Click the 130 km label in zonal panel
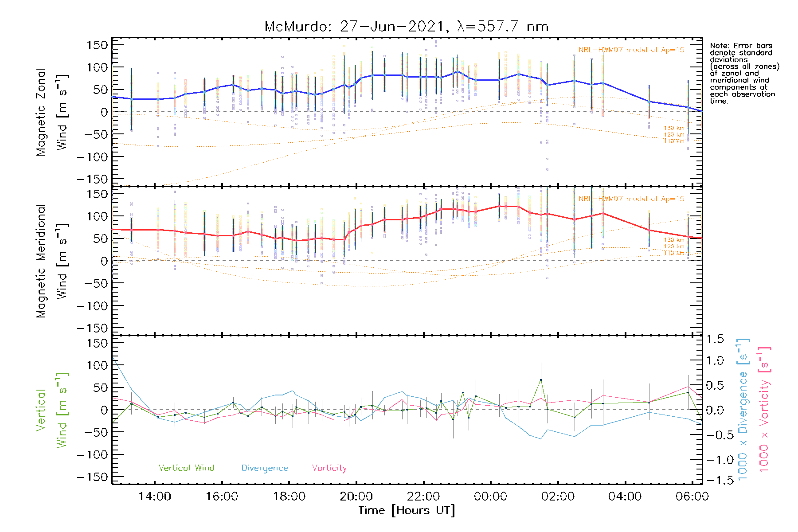 [674, 128]
